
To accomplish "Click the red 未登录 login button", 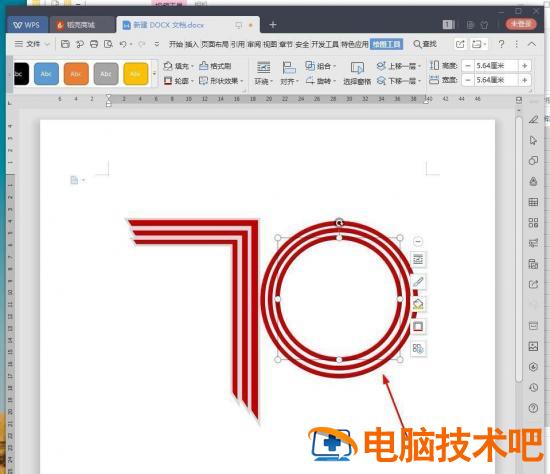I will [521, 24].
